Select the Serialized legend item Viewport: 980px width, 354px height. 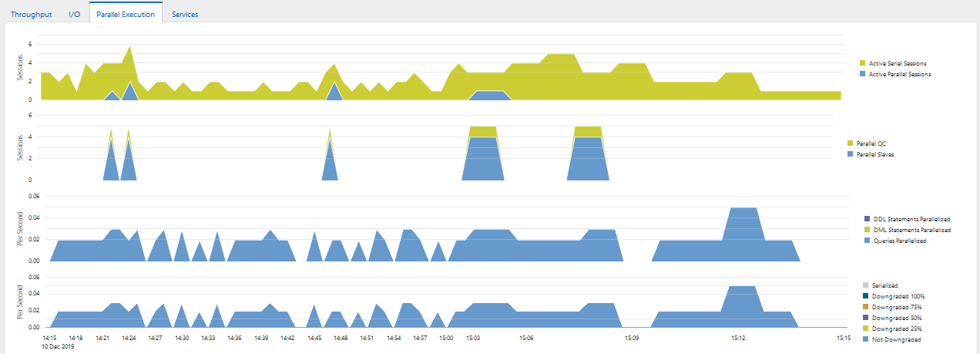pyautogui.click(x=881, y=285)
